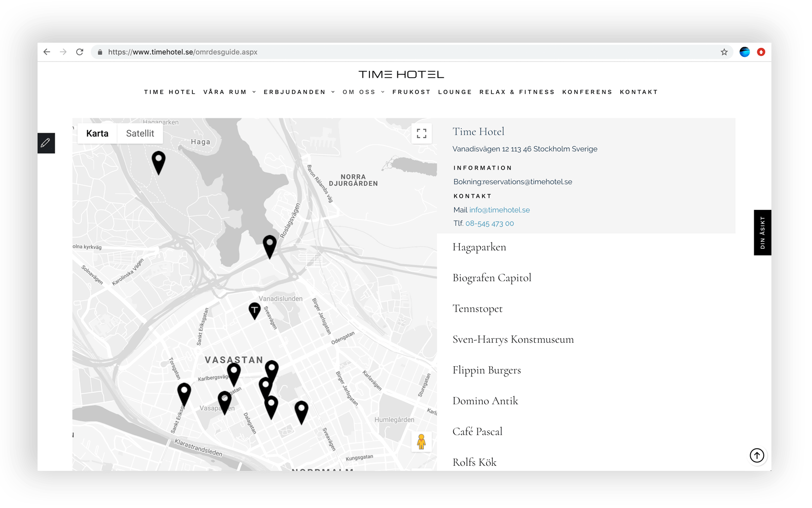Select Café Pascal in the list
The image size is (812, 508).
point(478,431)
